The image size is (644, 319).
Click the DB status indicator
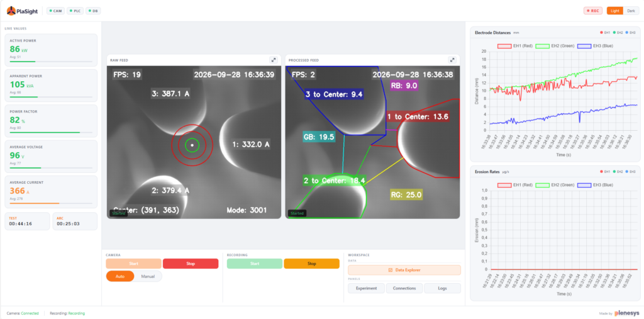coord(93,11)
